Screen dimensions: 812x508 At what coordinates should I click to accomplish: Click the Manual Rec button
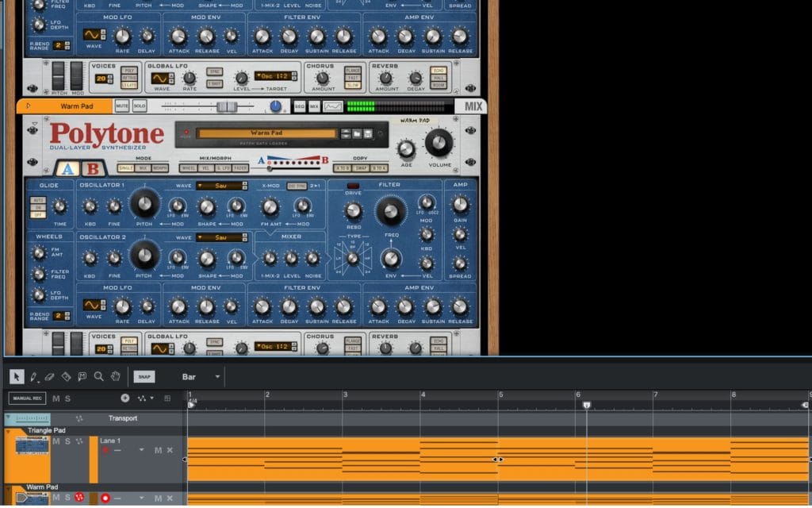click(x=27, y=398)
